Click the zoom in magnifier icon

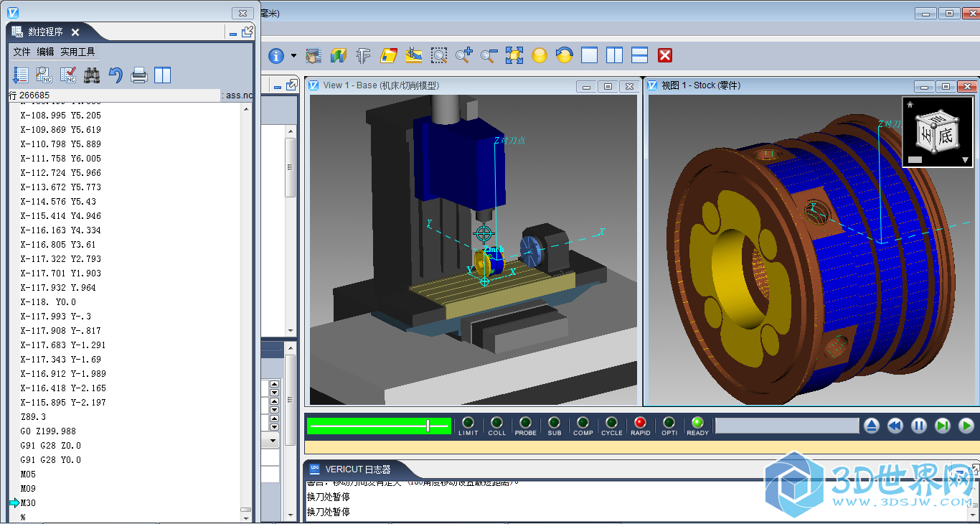click(x=463, y=55)
